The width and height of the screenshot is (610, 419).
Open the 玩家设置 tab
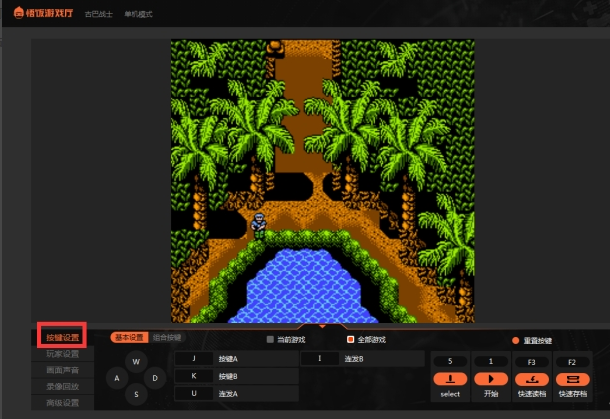click(x=62, y=354)
